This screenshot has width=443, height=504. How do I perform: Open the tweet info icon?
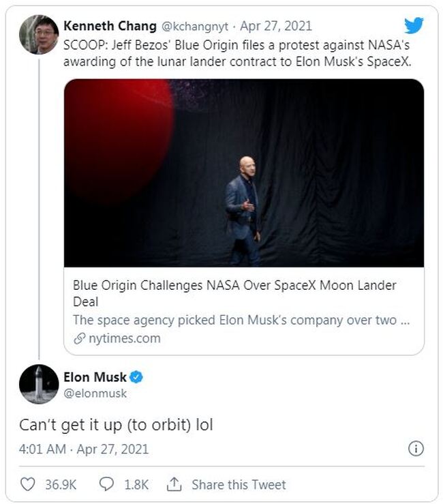[x=415, y=448]
